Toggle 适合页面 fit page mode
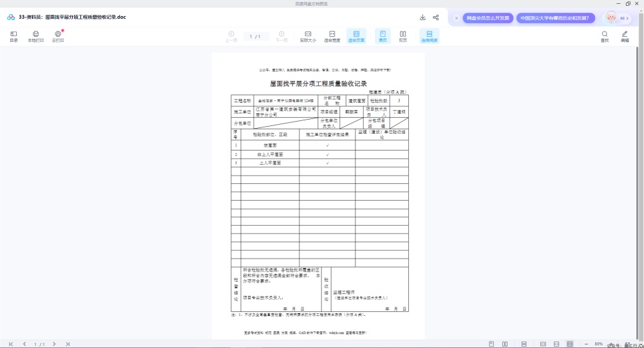The height and width of the screenshot is (348, 644). [x=357, y=36]
